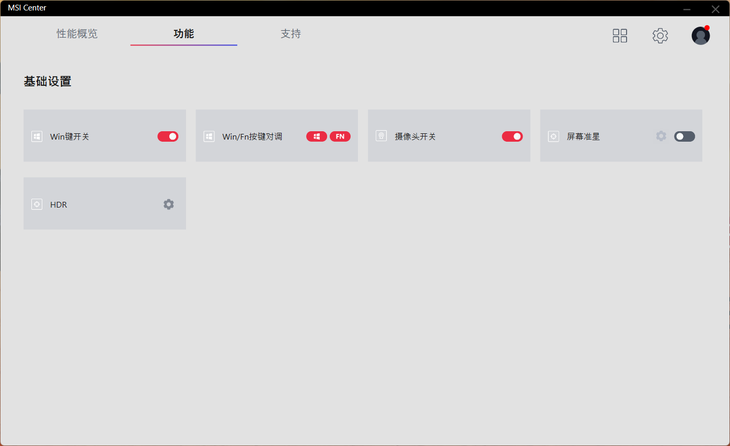This screenshot has width=730, height=446.
Task: Open HDR gear settings
Action: tap(168, 204)
